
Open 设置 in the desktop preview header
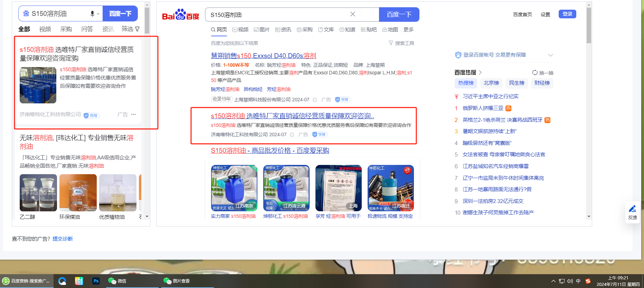[545, 15]
